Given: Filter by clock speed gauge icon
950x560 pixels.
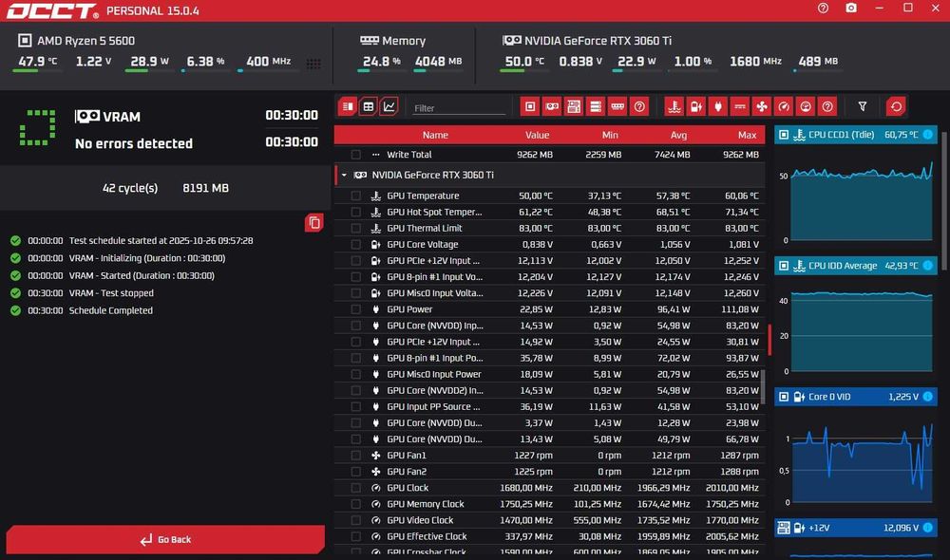Looking at the screenshot, I should 784,106.
